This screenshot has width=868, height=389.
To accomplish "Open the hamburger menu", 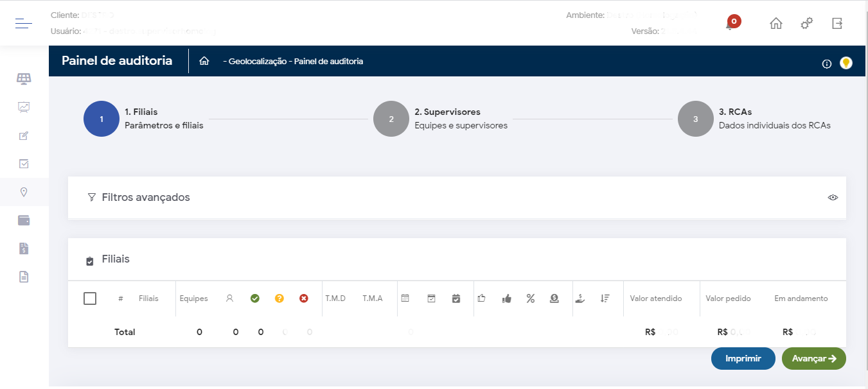I will click(24, 24).
